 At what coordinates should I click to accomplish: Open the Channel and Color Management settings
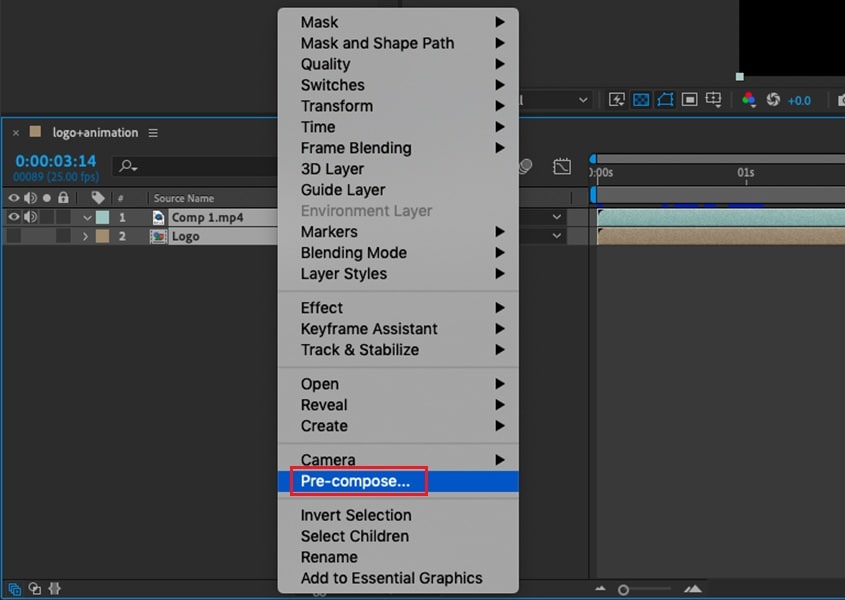pos(749,100)
